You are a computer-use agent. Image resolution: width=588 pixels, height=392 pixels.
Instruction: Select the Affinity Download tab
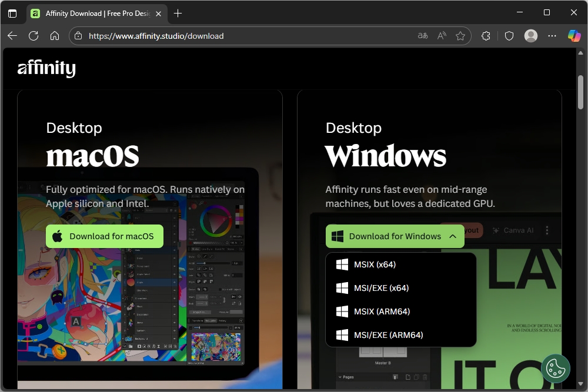pyautogui.click(x=97, y=14)
